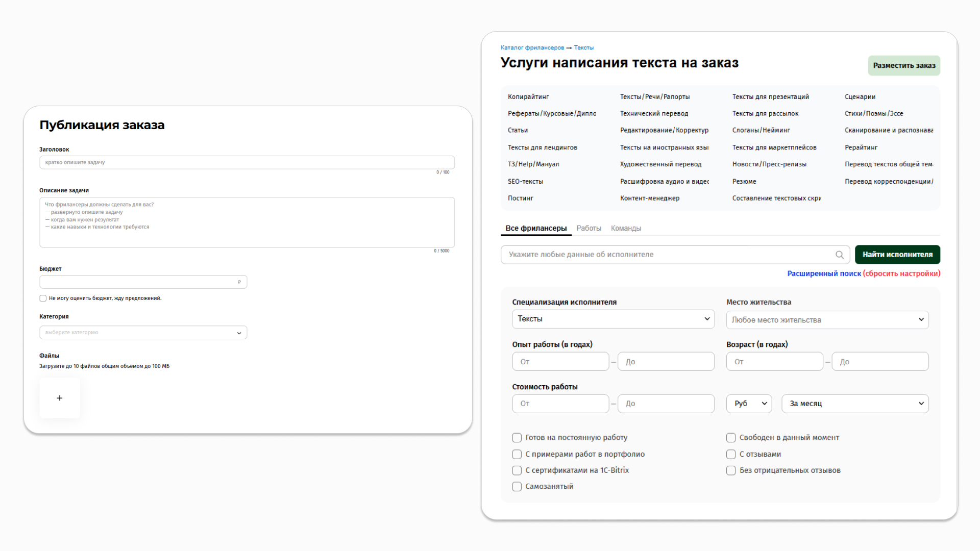This screenshot has height=551, width=980.
Task: Click the 'Заголовок' input field
Action: click(x=247, y=162)
